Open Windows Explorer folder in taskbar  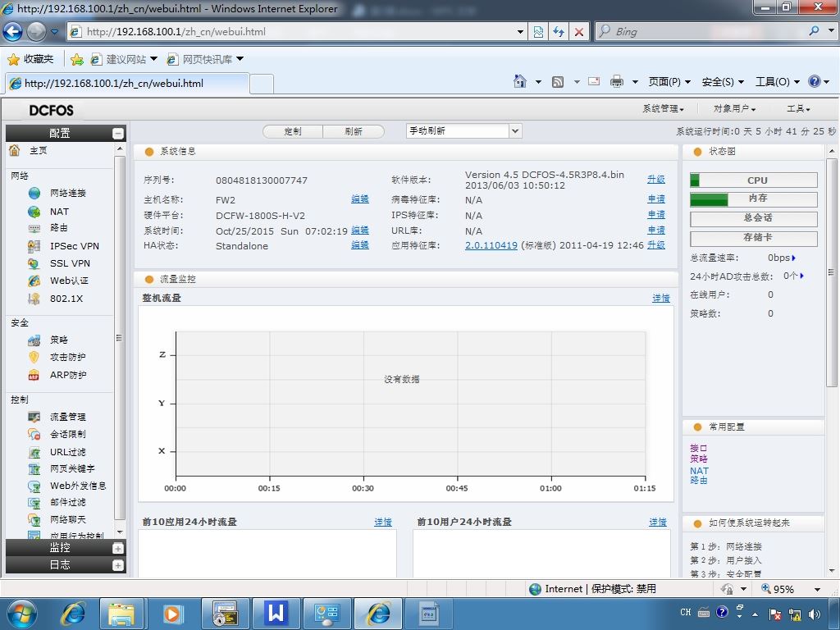[x=121, y=614]
